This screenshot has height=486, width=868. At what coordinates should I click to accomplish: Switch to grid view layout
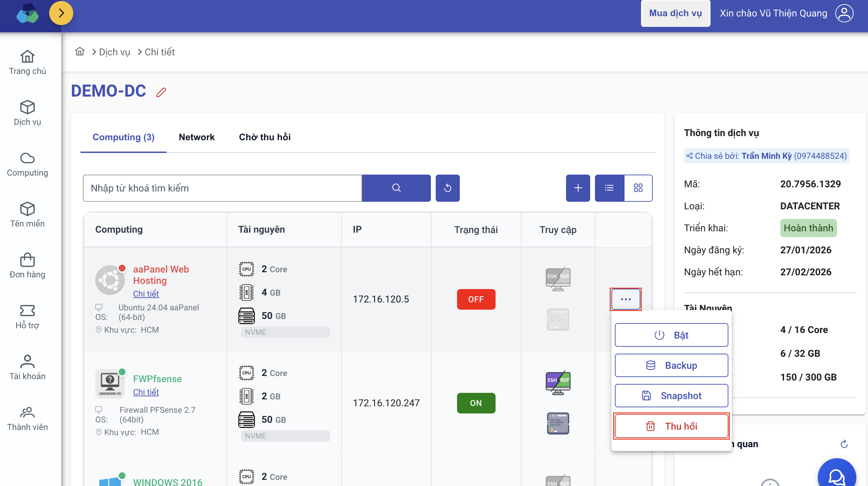(x=638, y=188)
